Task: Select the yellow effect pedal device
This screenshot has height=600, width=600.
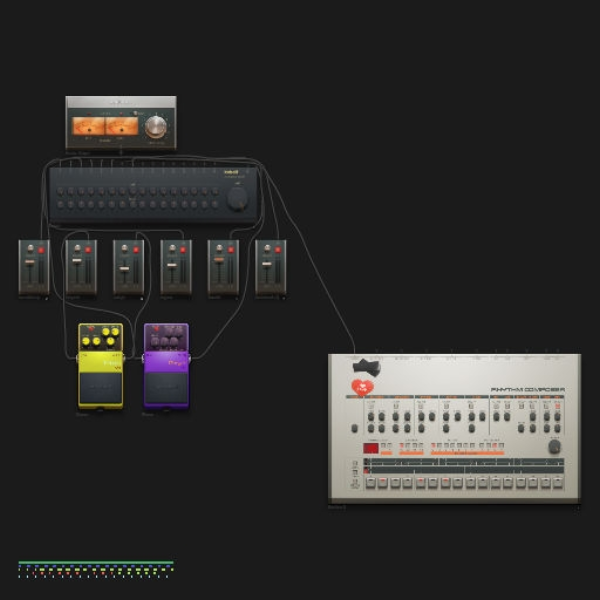Action: pyautogui.click(x=101, y=366)
